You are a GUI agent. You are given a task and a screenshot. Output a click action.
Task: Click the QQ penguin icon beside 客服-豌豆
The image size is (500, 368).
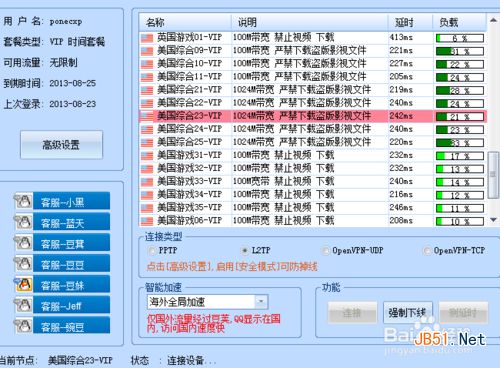click(23, 326)
